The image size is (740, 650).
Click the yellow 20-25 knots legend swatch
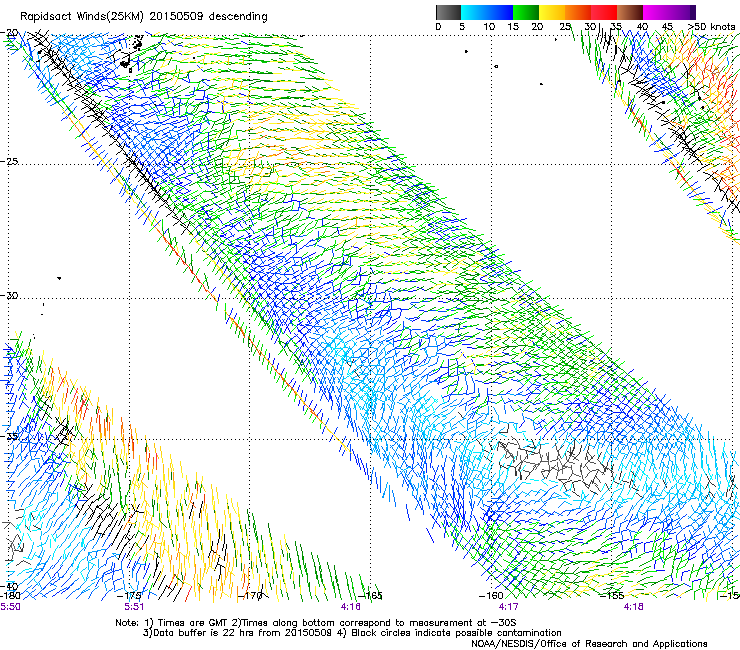point(552,12)
